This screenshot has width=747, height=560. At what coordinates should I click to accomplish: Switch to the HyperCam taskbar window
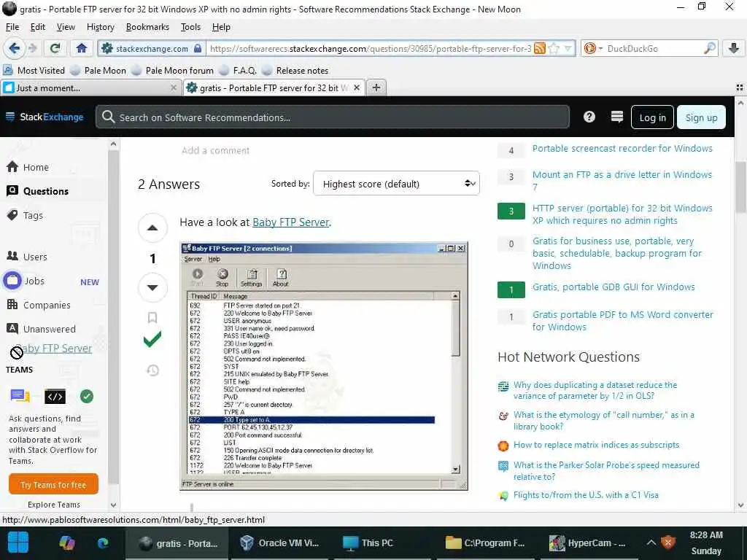pyautogui.click(x=587, y=542)
